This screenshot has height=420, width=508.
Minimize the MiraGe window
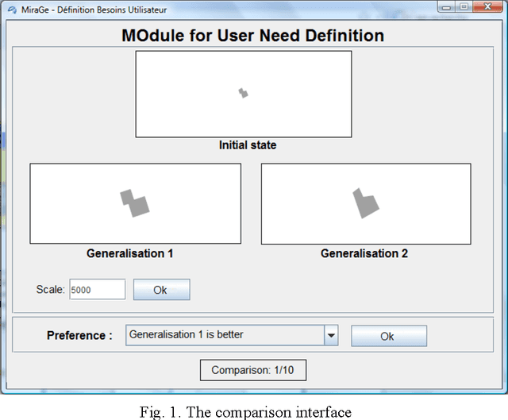447,7
